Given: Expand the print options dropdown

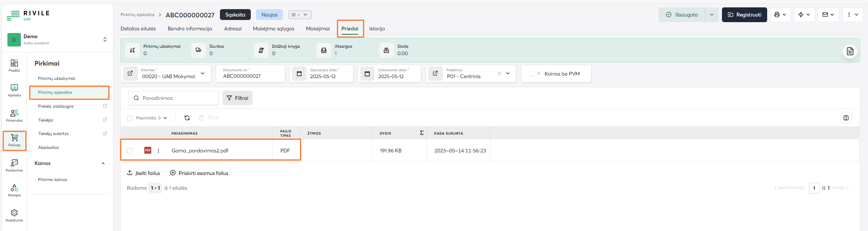Looking at the screenshot, I should pyautogui.click(x=780, y=15).
